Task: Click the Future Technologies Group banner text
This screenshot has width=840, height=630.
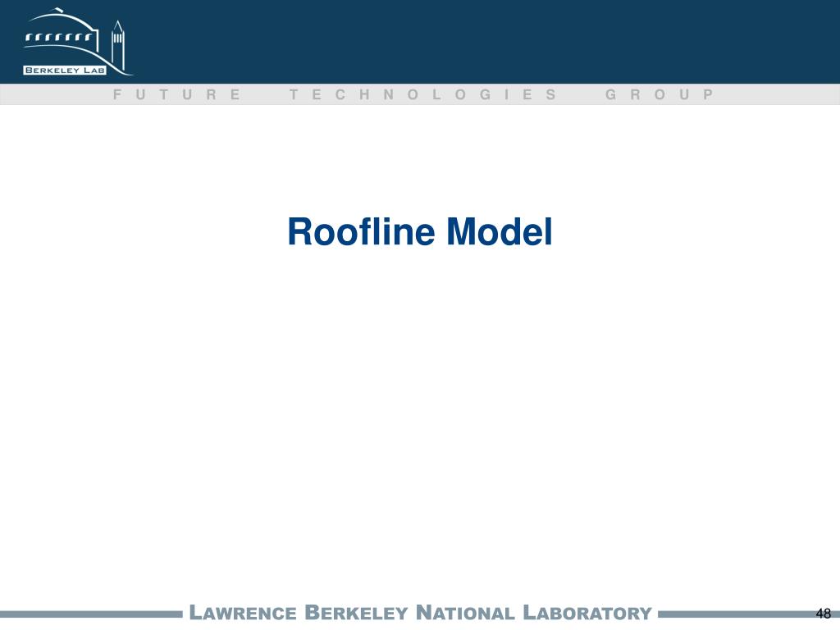Action: pyautogui.click(x=413, y=95)
